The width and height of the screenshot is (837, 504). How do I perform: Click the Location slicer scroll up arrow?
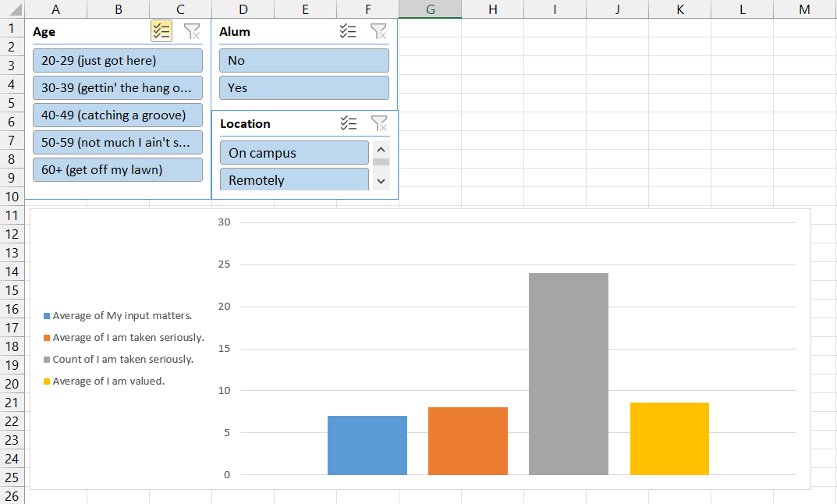[x=381, y=150]
